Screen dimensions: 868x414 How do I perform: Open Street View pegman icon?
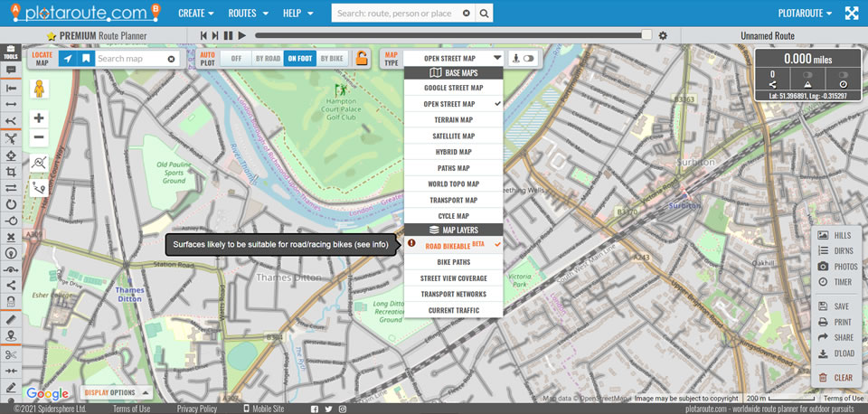click(39, 89)
